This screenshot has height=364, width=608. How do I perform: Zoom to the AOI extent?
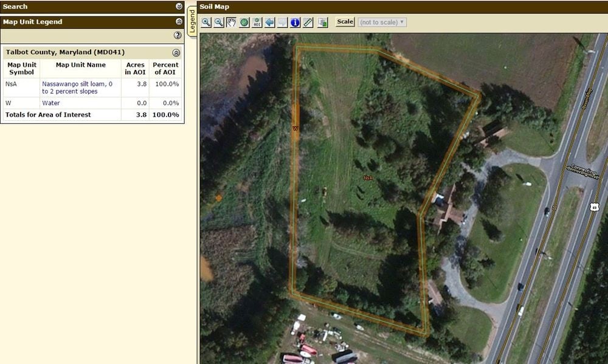pos(258,22)
